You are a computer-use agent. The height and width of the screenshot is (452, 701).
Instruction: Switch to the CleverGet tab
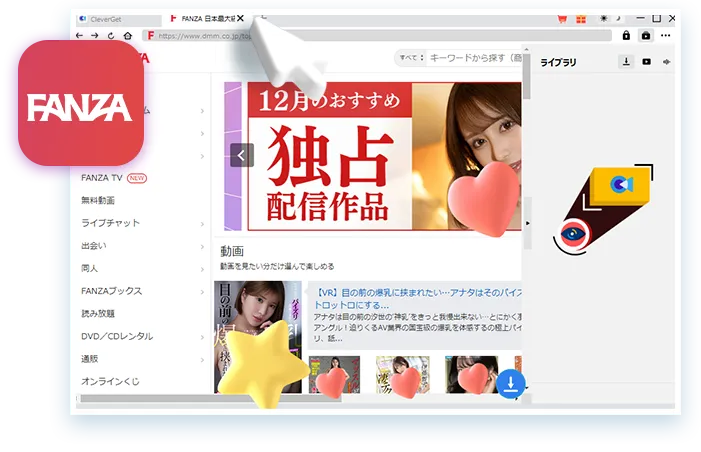pos(118,20)
